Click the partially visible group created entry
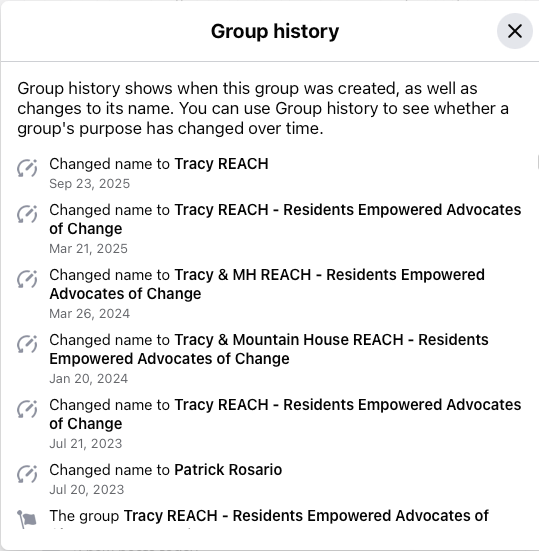The image size is (539, 551). coord(269,518)
